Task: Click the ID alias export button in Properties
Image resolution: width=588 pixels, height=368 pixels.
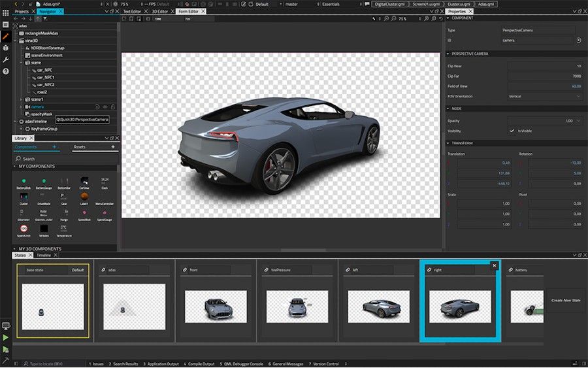Action: pos(579,40)
